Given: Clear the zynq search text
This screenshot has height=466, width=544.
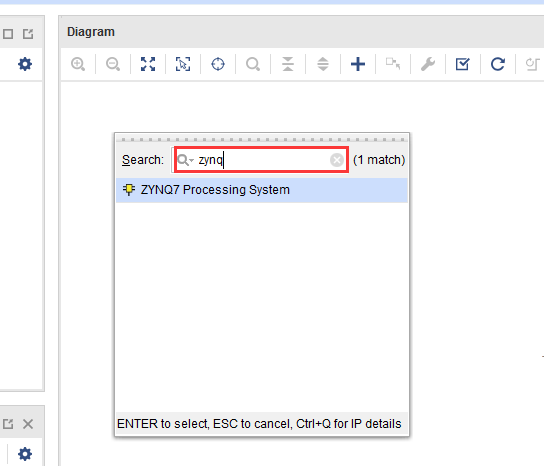Looking at the screenshot, I should tap(337, 160).
